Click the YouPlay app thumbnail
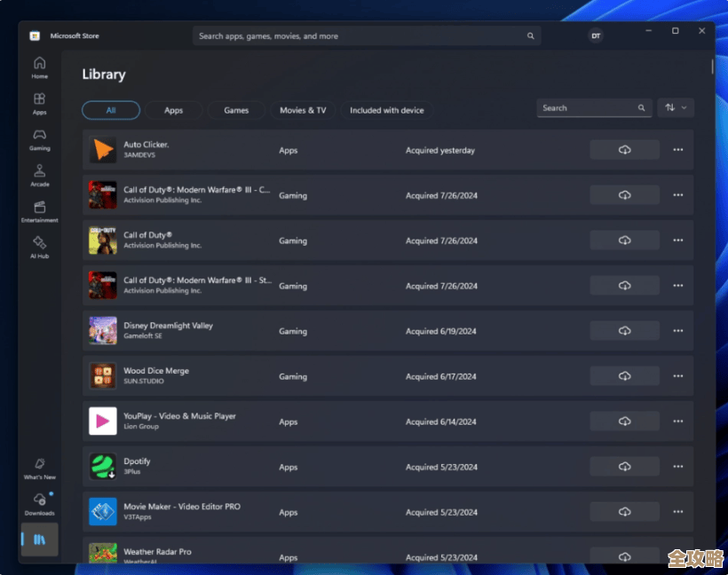Screen dimensions: 728x575 click(x=103, y=421)
